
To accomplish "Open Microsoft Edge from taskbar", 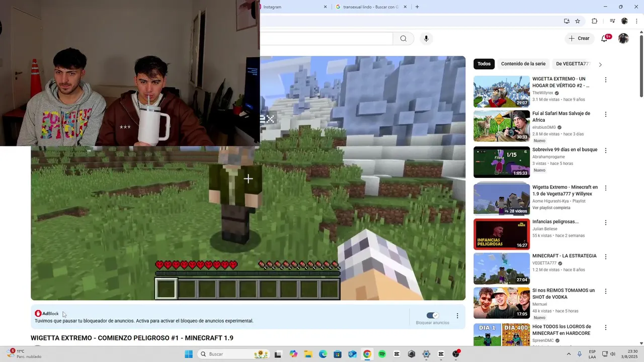I will pyautogui.click(x=323, y=354).
